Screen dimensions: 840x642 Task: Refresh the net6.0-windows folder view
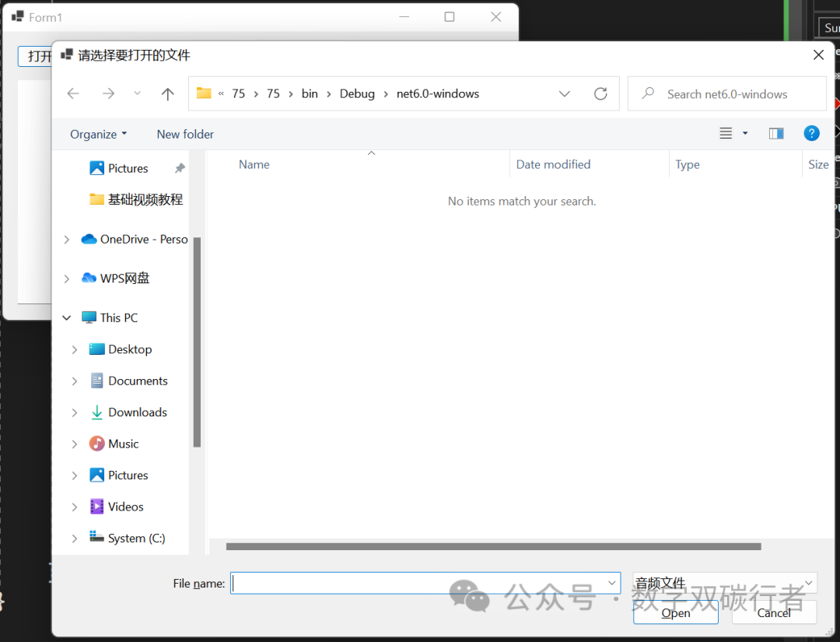coord(600,93)
